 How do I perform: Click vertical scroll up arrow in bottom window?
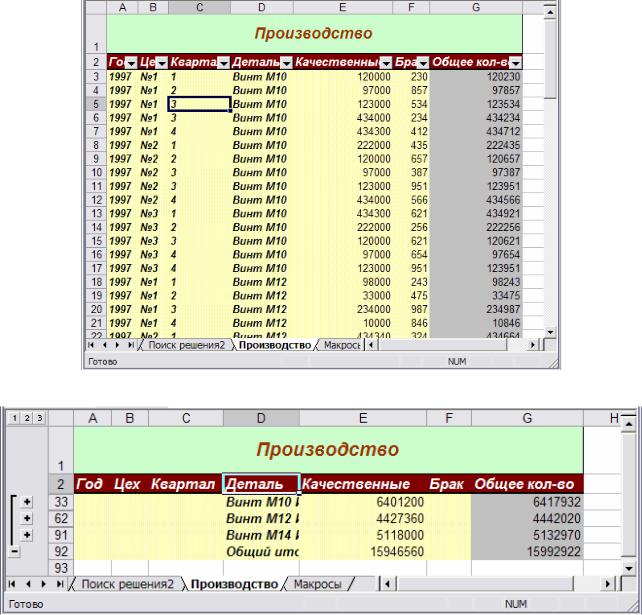pos(628,424)
